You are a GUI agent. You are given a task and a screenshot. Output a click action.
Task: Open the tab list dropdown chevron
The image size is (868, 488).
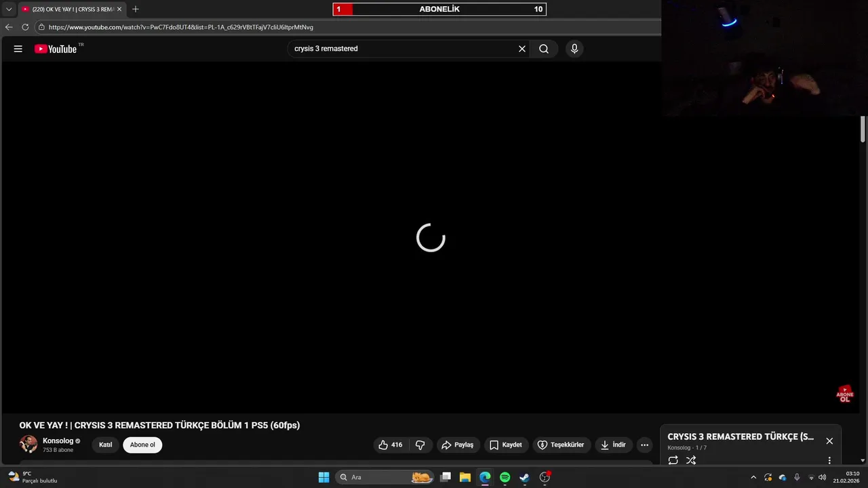click(9, 9)
